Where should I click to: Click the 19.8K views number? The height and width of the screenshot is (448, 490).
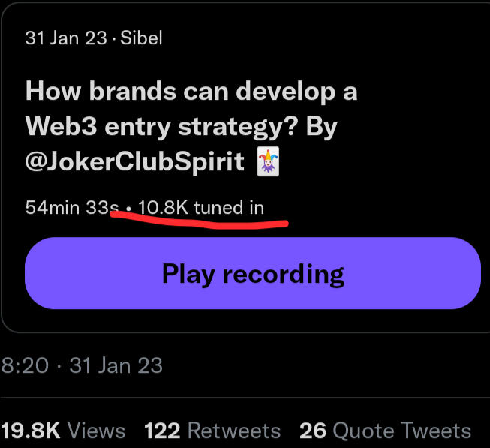tap(30, 430)
